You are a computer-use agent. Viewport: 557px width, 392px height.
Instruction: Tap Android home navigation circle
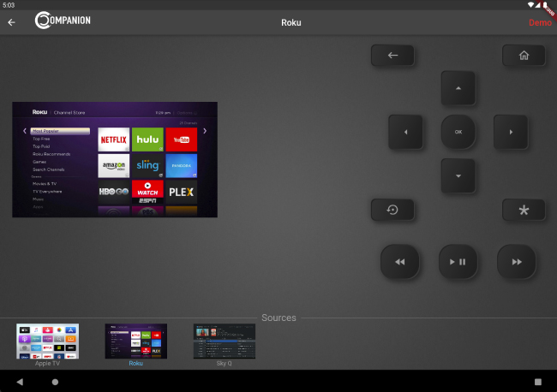click(x=55, y=382)
